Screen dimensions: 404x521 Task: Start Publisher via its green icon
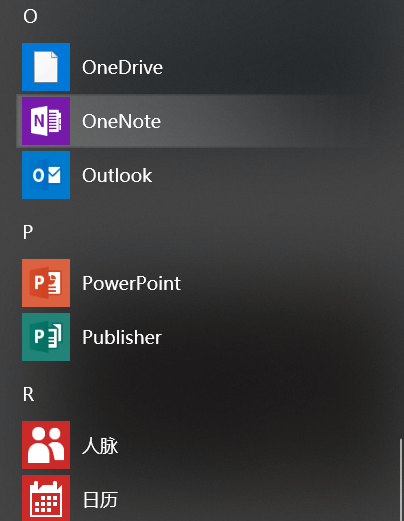pos(46,337)
